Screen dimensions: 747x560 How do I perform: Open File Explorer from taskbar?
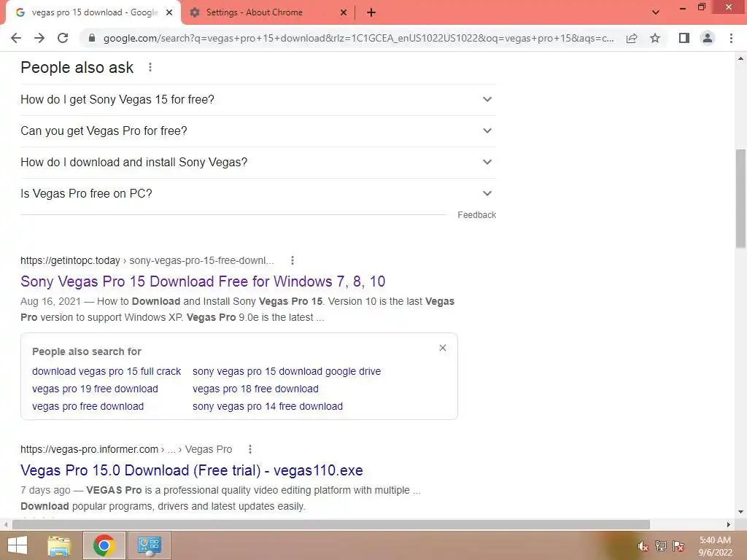click(59, 545)
